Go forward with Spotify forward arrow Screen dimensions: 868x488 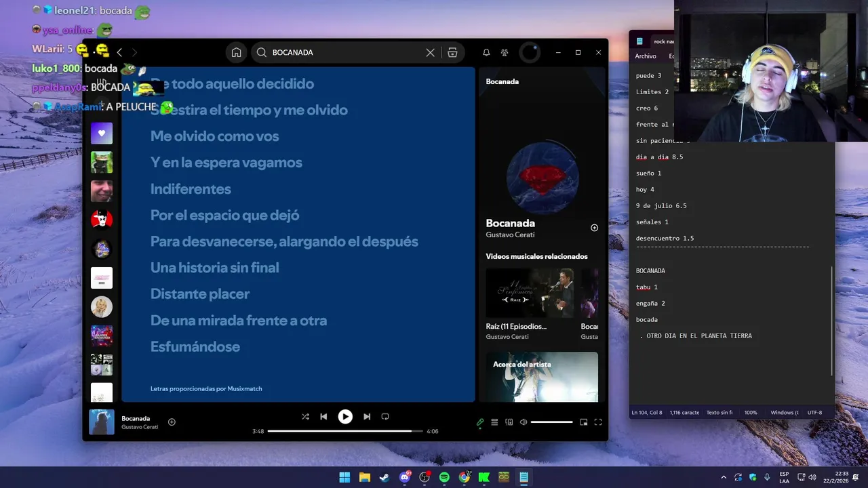coord(134,52)
